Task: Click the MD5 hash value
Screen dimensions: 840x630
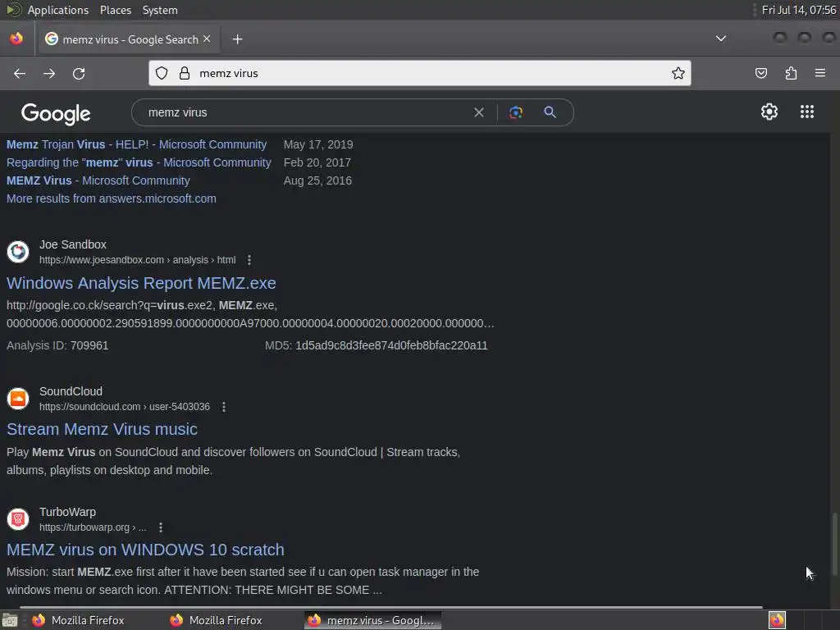Action: (391, 345)
